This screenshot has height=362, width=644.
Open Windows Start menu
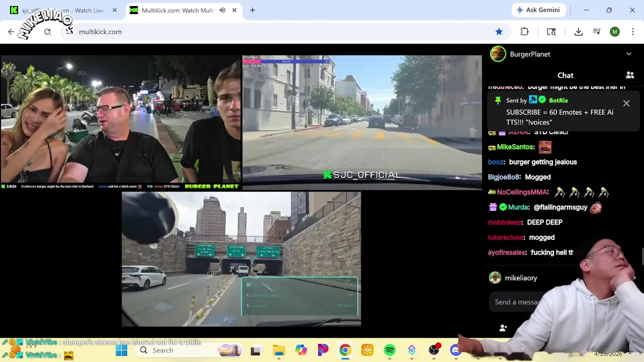[121, 350]
